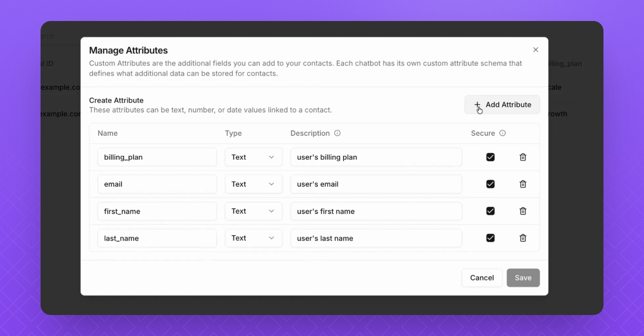Click trash icon for email attribute
Image resolution: width=644 pixels, height=336 pixels.
point(523,184)
